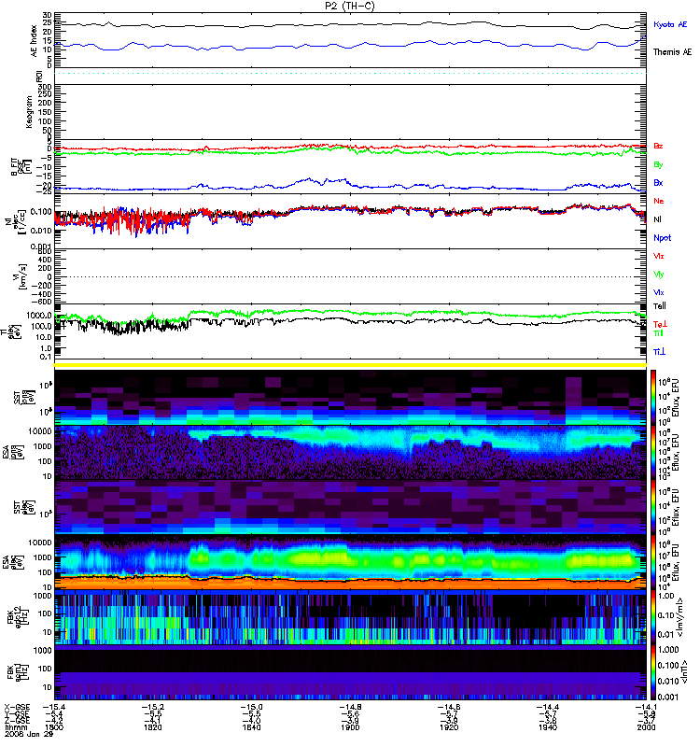Click the blue Bx legend label

coord(658,182)
